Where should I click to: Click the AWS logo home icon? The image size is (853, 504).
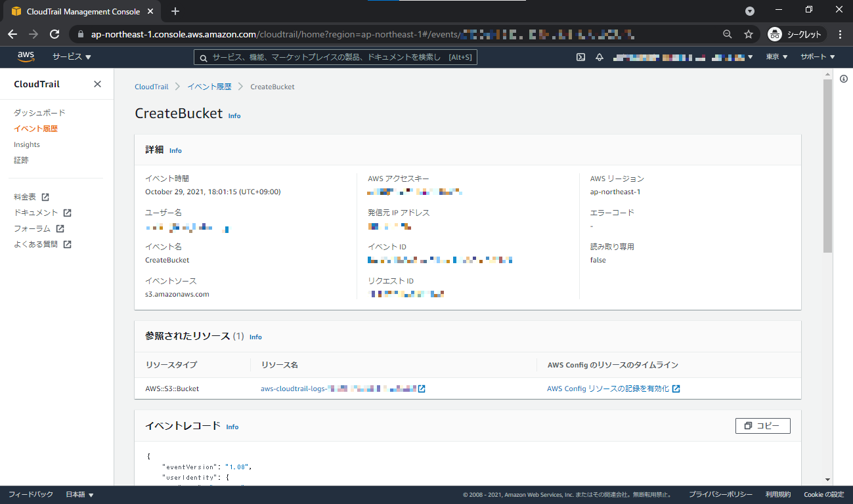click(x=26, y=57)
